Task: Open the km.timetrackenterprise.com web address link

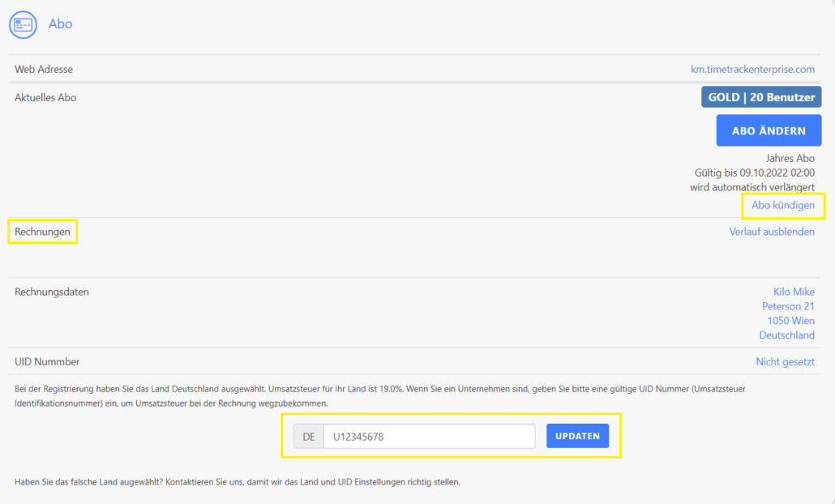Action: point(752,70)
